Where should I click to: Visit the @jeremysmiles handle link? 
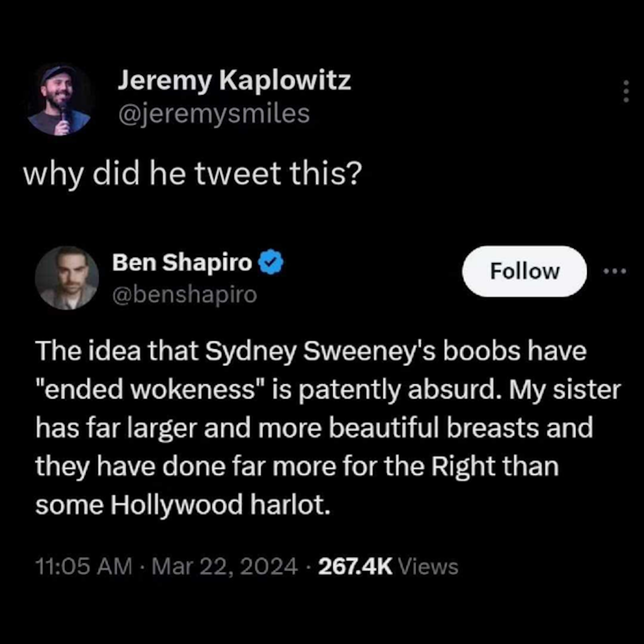214,114
